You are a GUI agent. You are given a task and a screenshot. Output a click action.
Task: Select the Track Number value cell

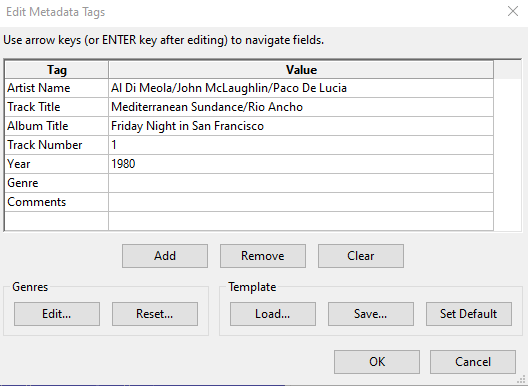click(x=301, y=145)
